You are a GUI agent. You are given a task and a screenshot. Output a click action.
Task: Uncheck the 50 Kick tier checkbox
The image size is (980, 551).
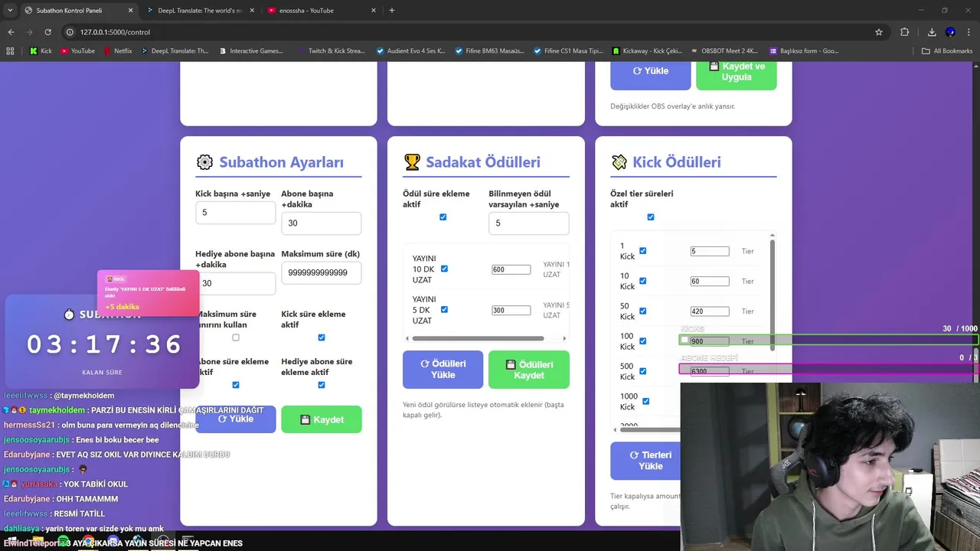(x=642, y=311)
